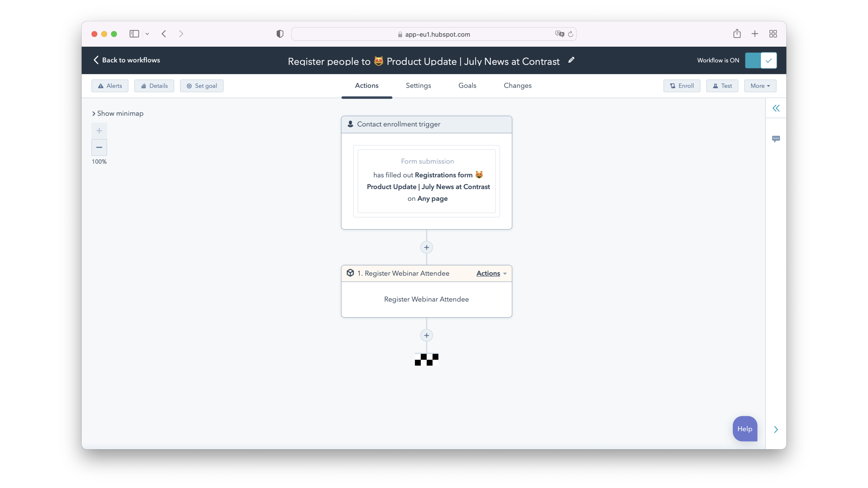Click the privacy shield icon
The height and width of the screenshot is (488, 868).
pyautogui.click(x=280, y=34)
